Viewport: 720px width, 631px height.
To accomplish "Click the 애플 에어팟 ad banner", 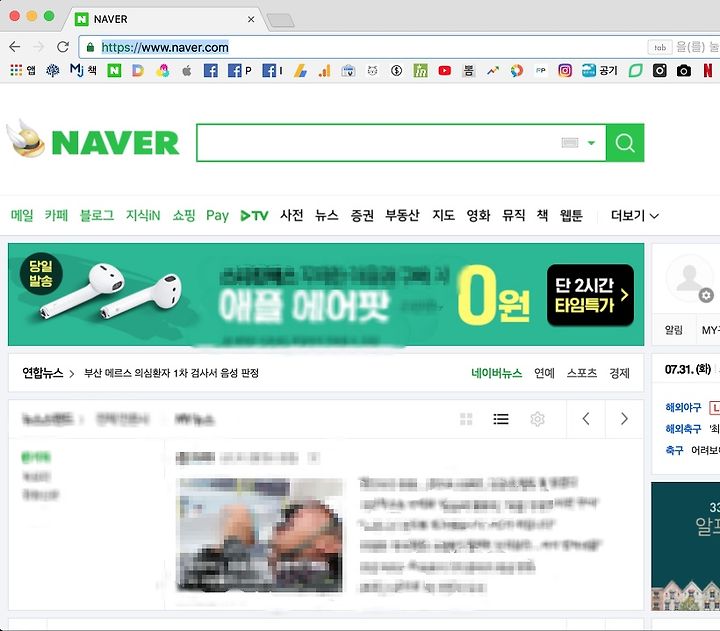I will point(326,294).
